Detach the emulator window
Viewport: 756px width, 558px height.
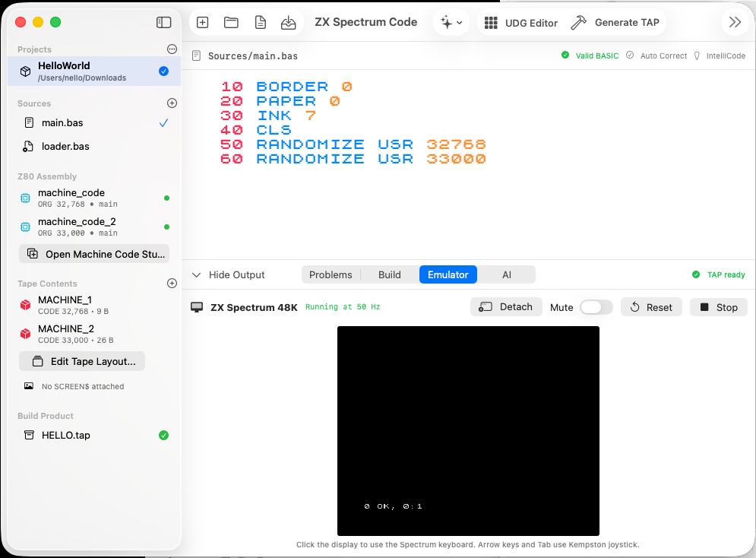[506, 307]
